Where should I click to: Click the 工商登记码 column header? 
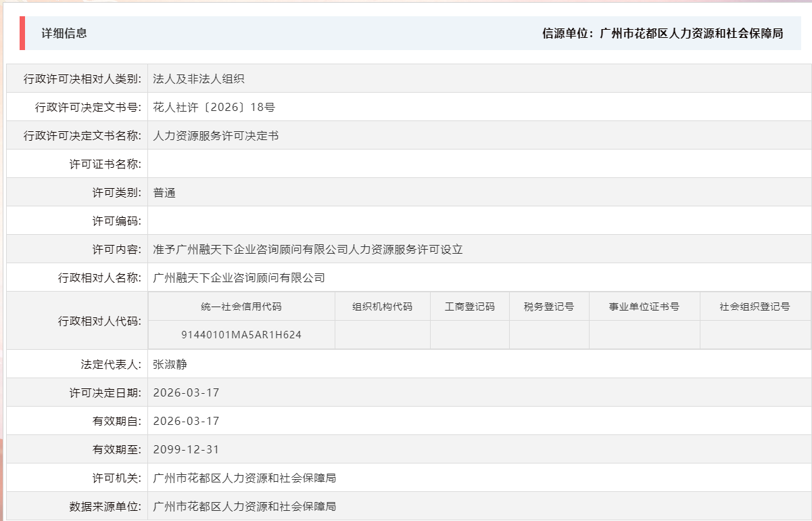point(469,306)
